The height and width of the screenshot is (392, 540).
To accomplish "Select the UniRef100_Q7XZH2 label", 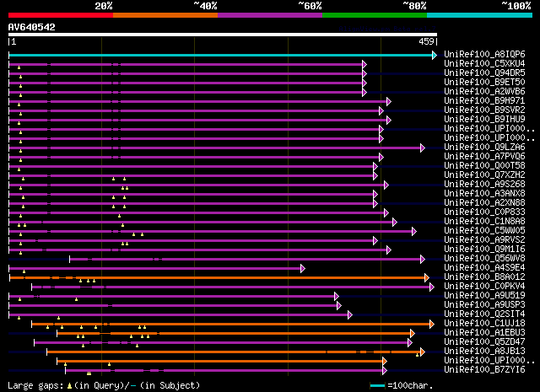I will (x=484, y=175).
